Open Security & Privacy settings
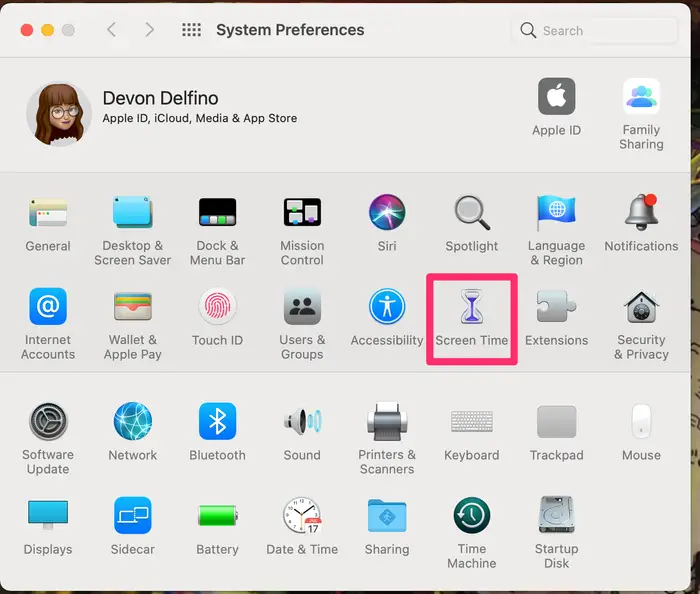This screenshot has width=700, height=594. point(642,307)
